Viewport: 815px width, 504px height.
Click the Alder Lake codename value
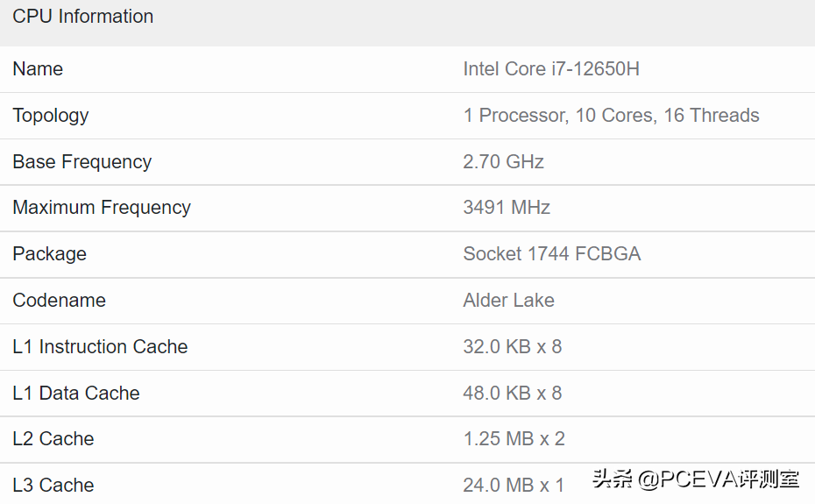pos(508,301)
